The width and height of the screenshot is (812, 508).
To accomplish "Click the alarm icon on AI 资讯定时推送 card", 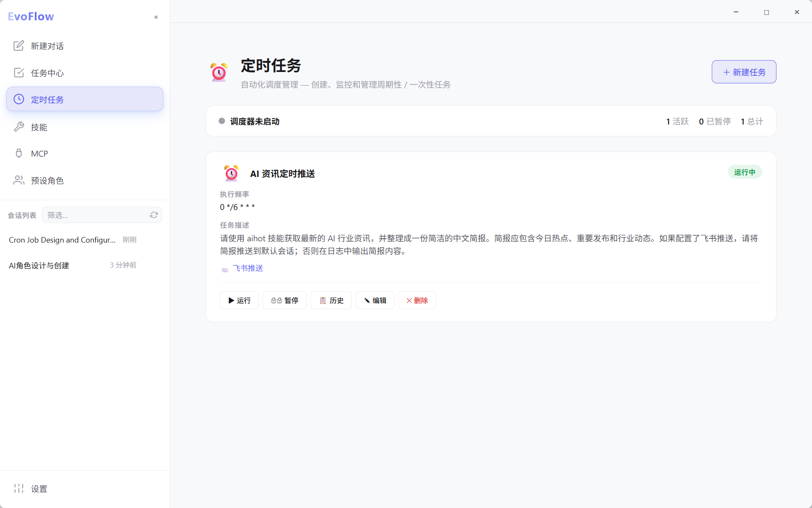I will click(x=231, y=174).
